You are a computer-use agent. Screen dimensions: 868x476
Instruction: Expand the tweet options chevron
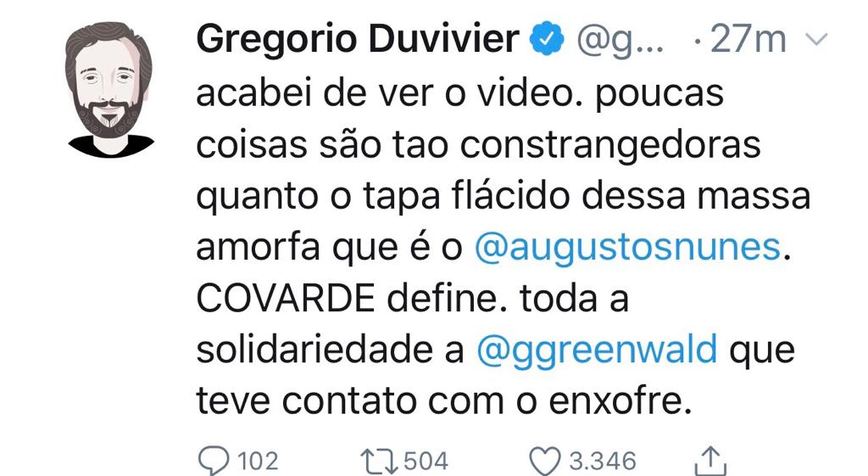pos(815,39)
